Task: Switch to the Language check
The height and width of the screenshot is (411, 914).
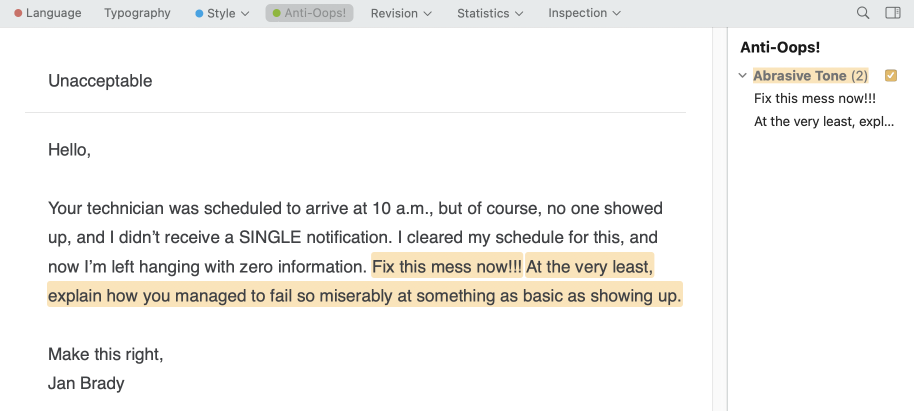Action: tap(47, 13)
